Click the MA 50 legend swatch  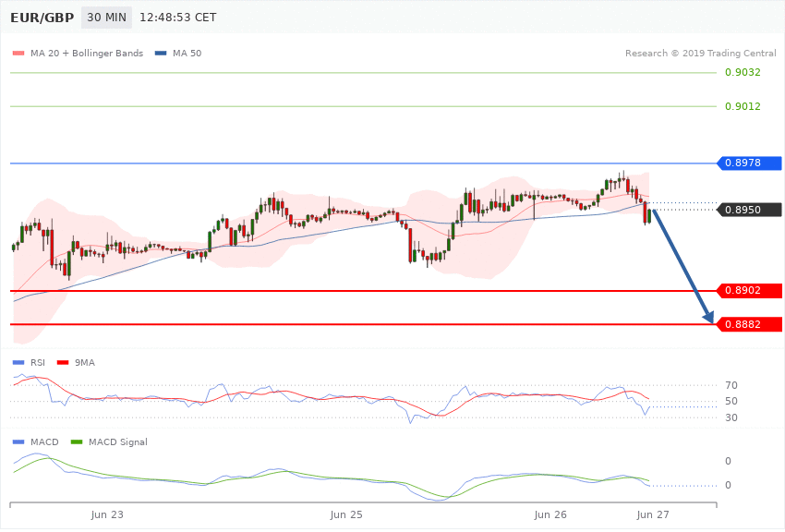[x=161, y=53]
